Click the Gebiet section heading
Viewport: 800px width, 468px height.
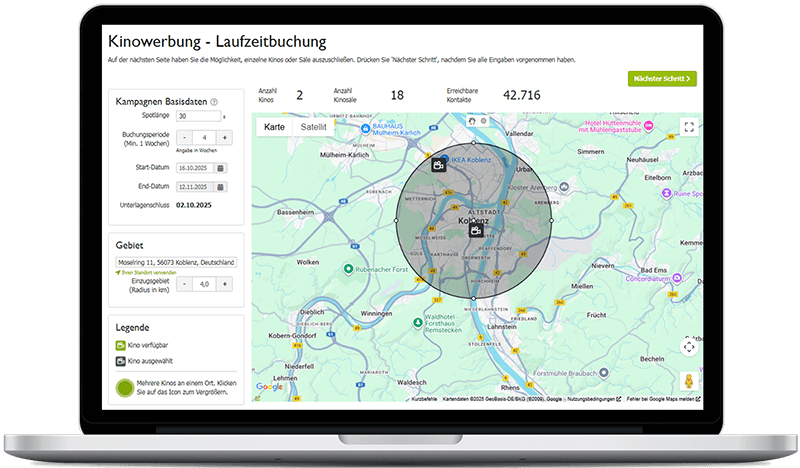point(130,245)
